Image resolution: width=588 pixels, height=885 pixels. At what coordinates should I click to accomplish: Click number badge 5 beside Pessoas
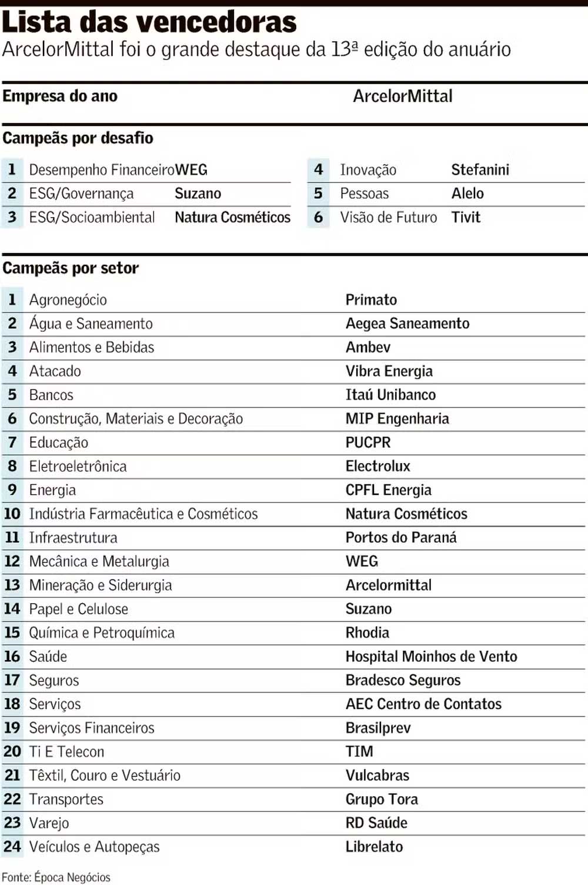coord(318,194)
